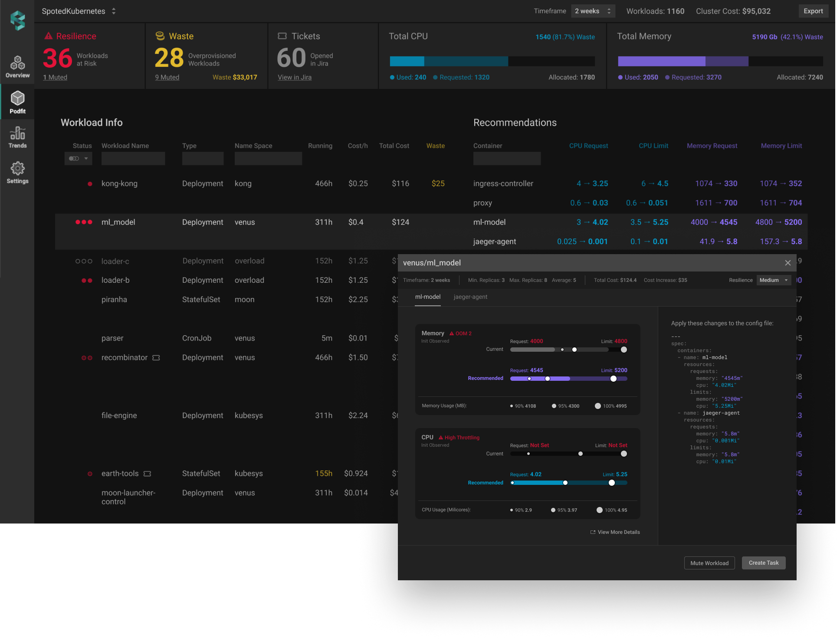Open the Timeframe 2 weeks dropdown
840x641 pixels.
[x=593, y=11]
